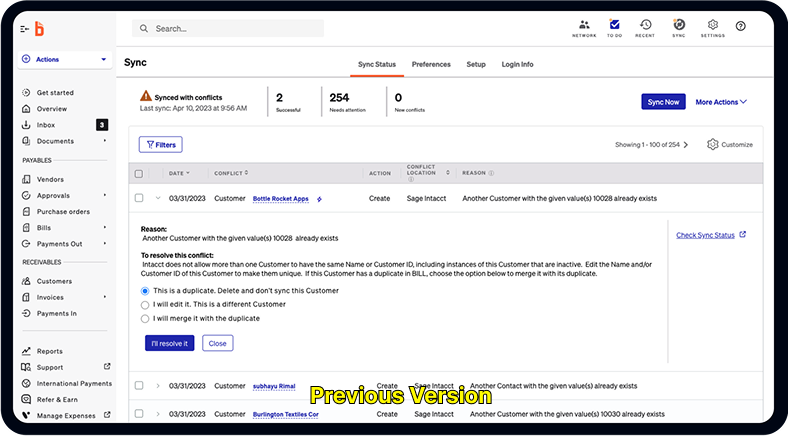
Task: Open the Sync icon in top bar
Action: tap(679, 29)
